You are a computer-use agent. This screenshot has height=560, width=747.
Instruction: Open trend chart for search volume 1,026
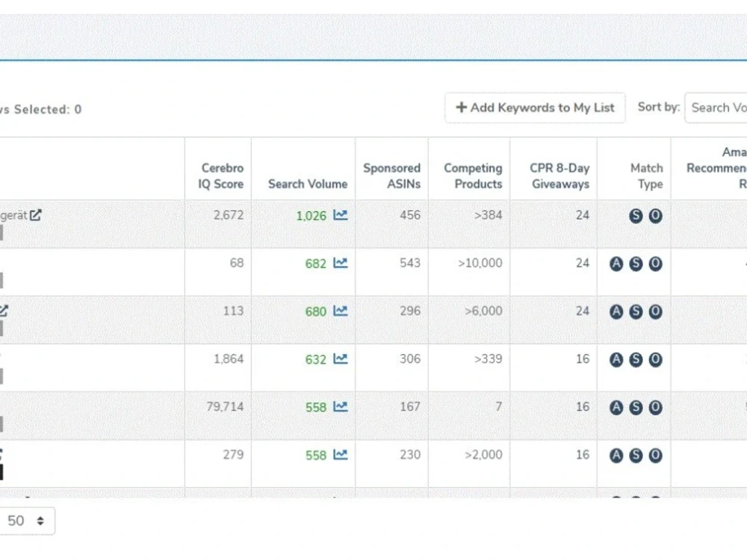(340, 215)
